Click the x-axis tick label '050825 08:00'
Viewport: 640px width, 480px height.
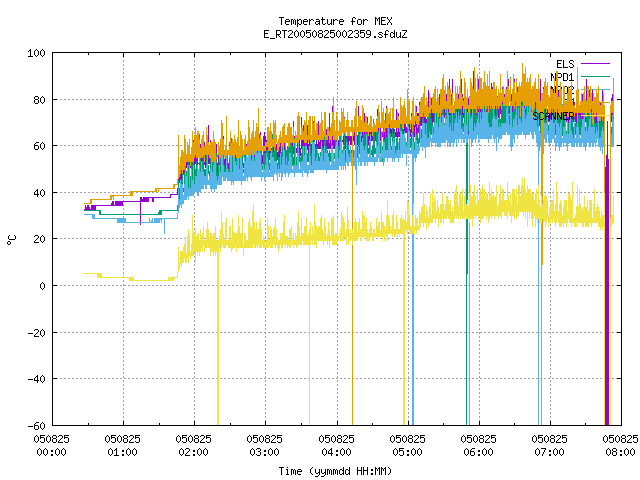click(x=620, y=445)
